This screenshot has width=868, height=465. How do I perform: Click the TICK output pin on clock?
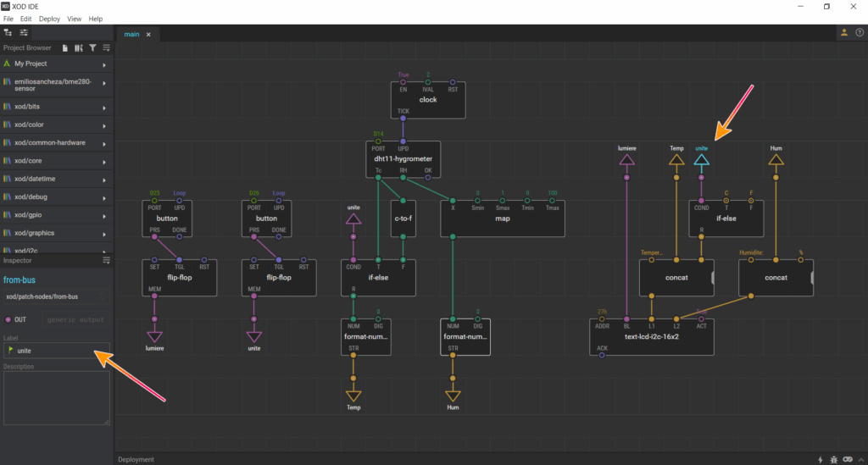[403, 119]
